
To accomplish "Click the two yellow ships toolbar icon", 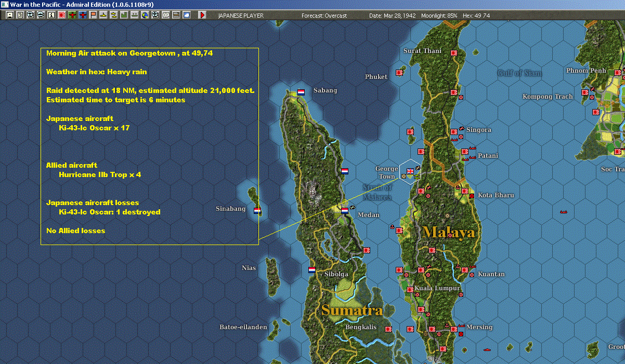I will tap(114, 15).
